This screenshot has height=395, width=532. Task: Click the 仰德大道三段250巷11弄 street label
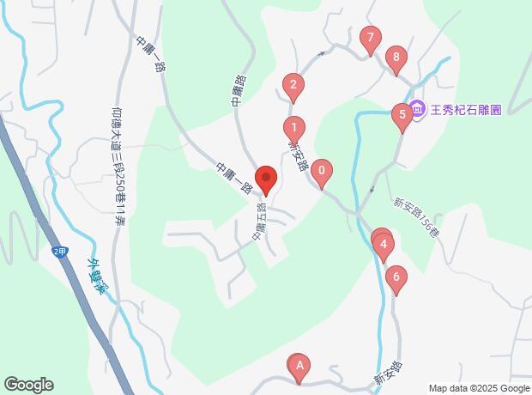click(x=118, y=167)
